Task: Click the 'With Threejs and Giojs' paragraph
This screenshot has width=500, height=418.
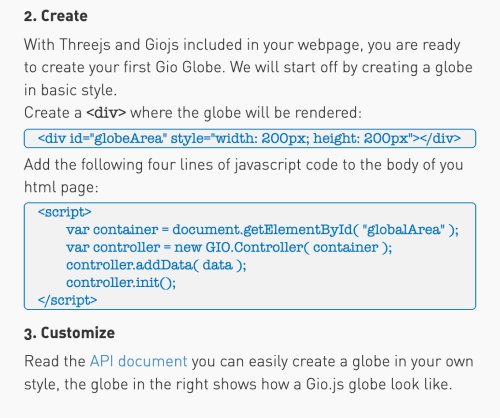Action: click(248, 67)
